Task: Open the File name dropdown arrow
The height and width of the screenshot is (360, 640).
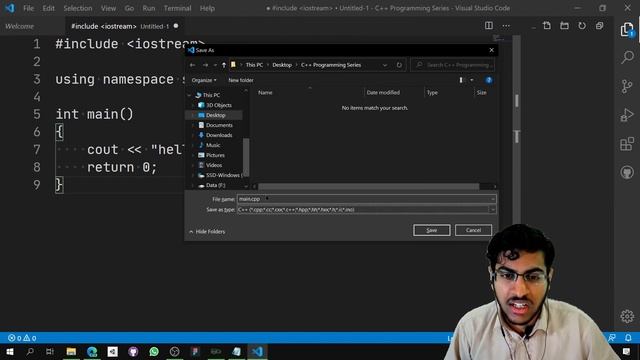Action: (493, 199)
